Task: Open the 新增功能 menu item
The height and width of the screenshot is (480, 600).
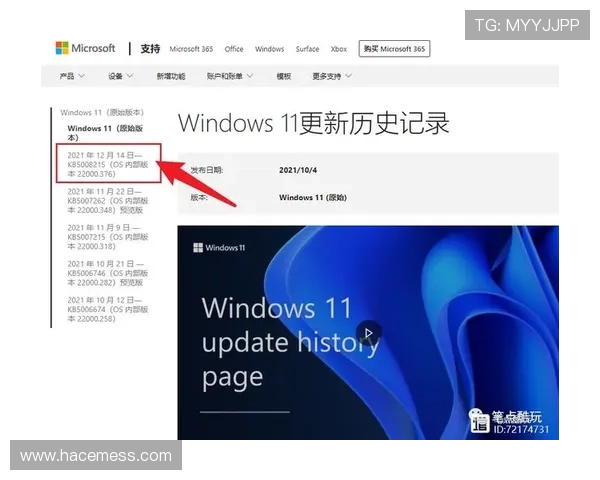Action: click(171, 76)
